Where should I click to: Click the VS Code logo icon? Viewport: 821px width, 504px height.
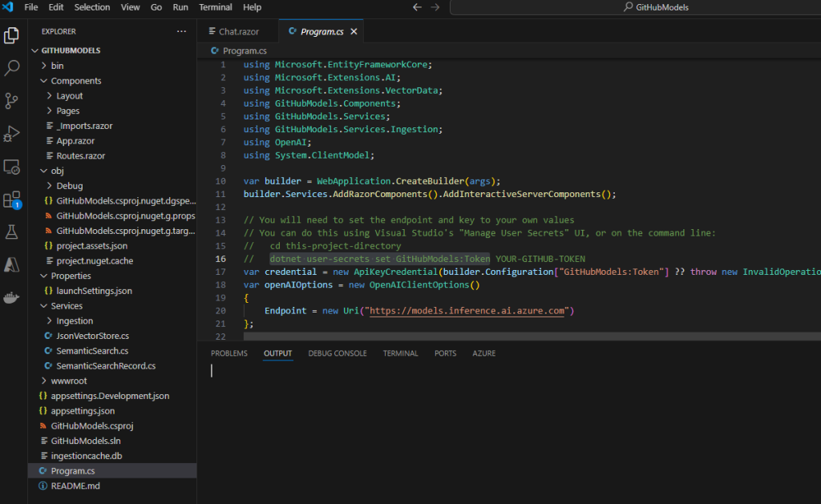[x=8, y=6]
